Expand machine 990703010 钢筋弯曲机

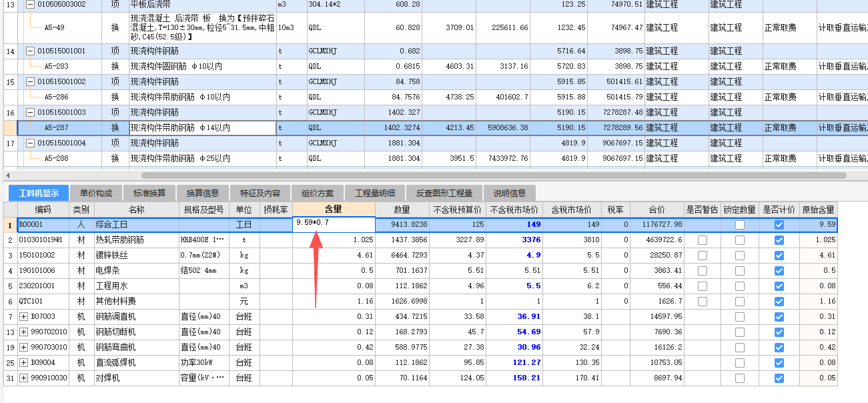pos(24,347)
